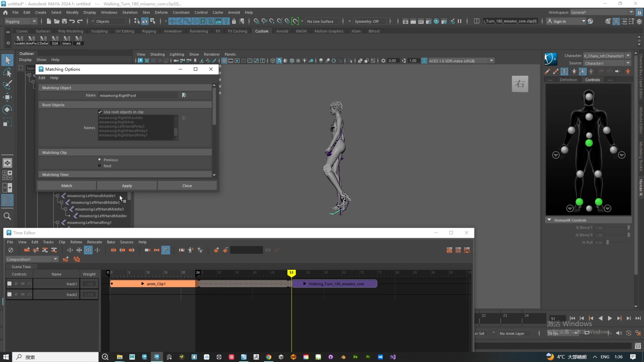Collapse the HumanIK Controls section
The width and height of the screenshot is (644, 362).
pyautogui.click(x=549, y=220)
